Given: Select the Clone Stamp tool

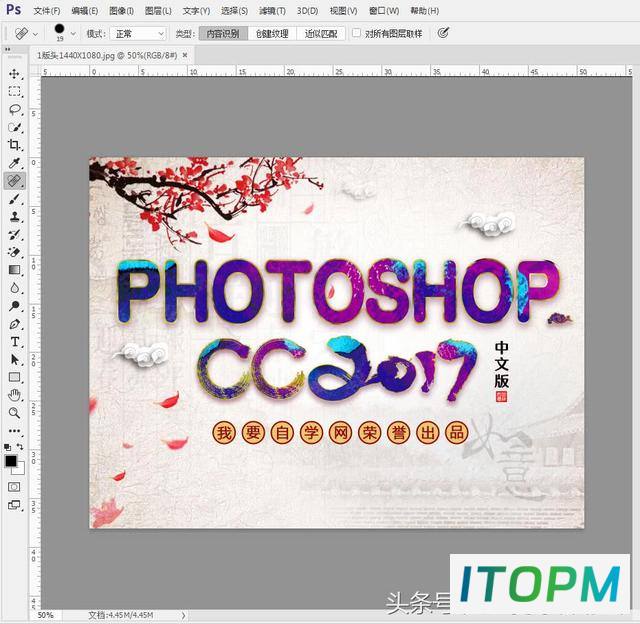Looking at the screenshot, I should click(x=15, y=217).
